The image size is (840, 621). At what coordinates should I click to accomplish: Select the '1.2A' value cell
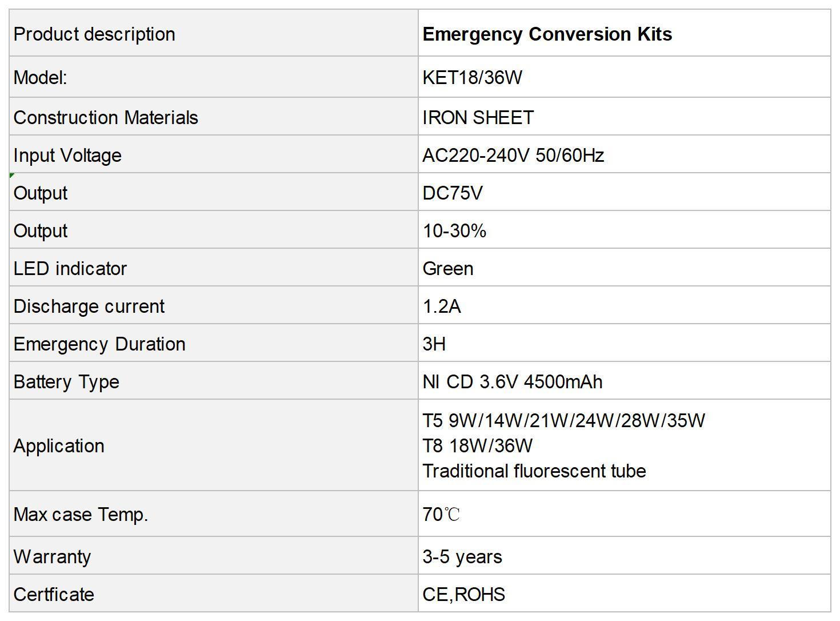point(624,305)
